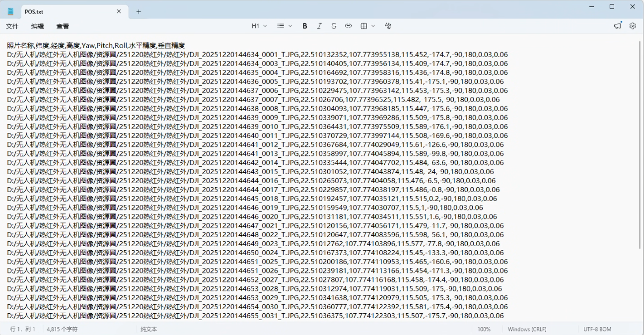Screen dimensions: 644x335
Task: Click the line containing 0028_T.JPG
Action: click(x=254, y=289)
